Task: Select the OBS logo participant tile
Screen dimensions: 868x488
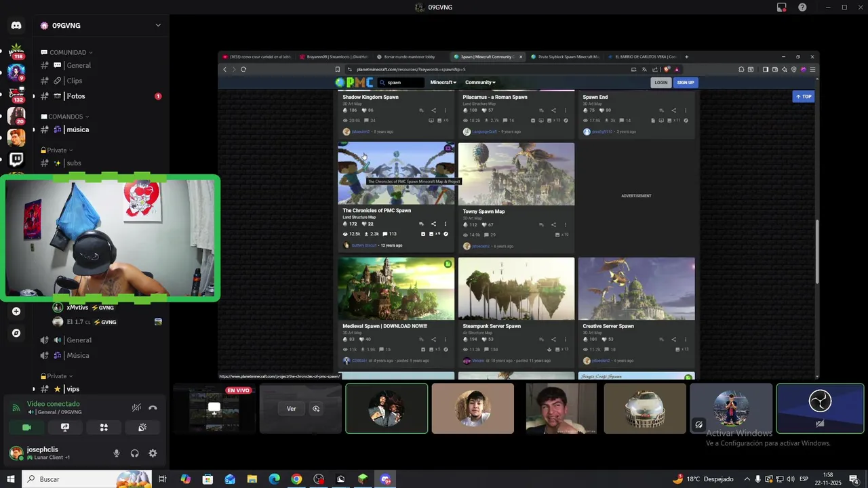Action: (x=820, y=409)
